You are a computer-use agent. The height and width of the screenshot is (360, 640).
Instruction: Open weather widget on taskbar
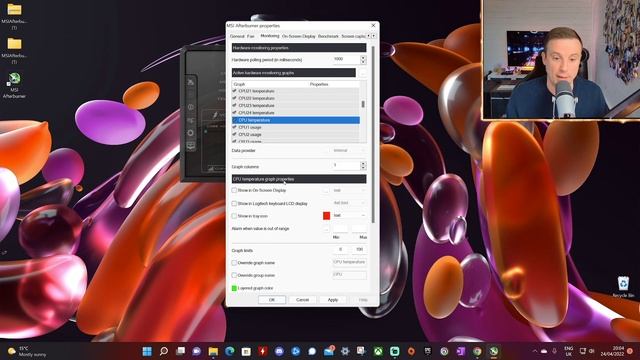[x=27, y=351]
